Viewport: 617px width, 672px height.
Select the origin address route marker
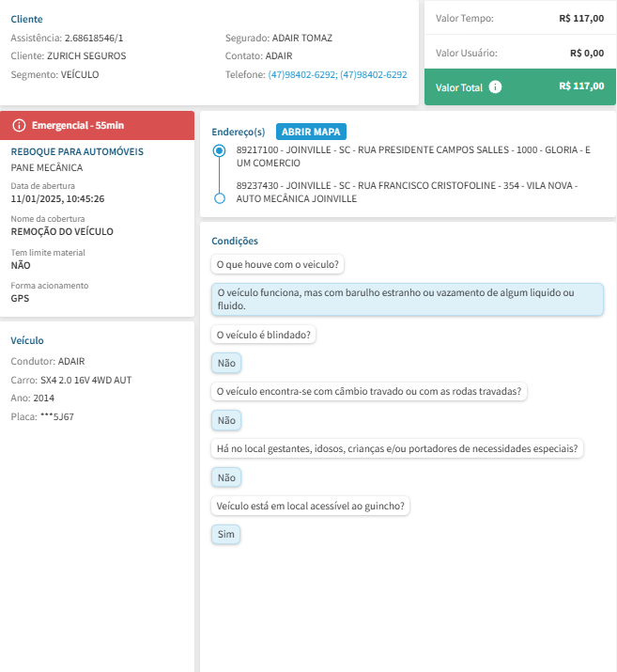[219, 150]
